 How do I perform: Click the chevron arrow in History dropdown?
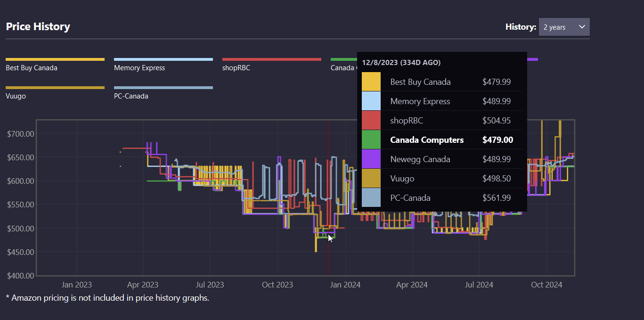coord(582,27)
